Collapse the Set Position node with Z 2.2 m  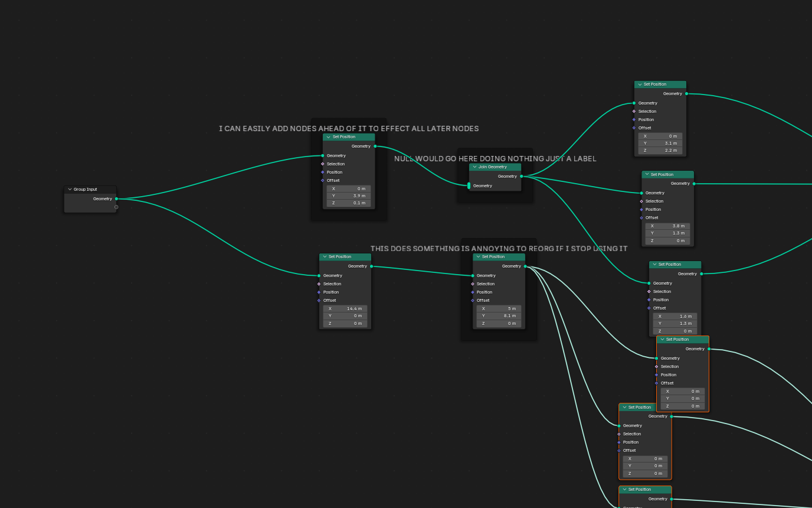tap(640, 84)
